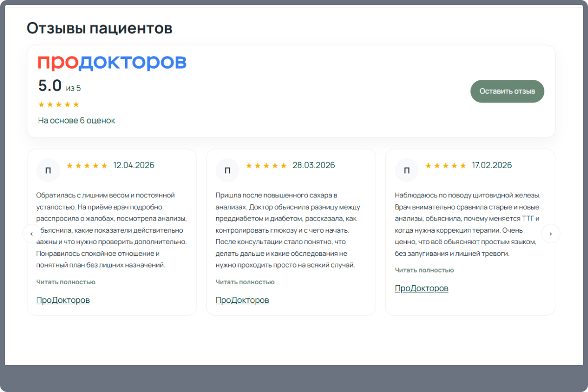
Task: Click text На основе 6 оценок
Action: pos(76,121)
